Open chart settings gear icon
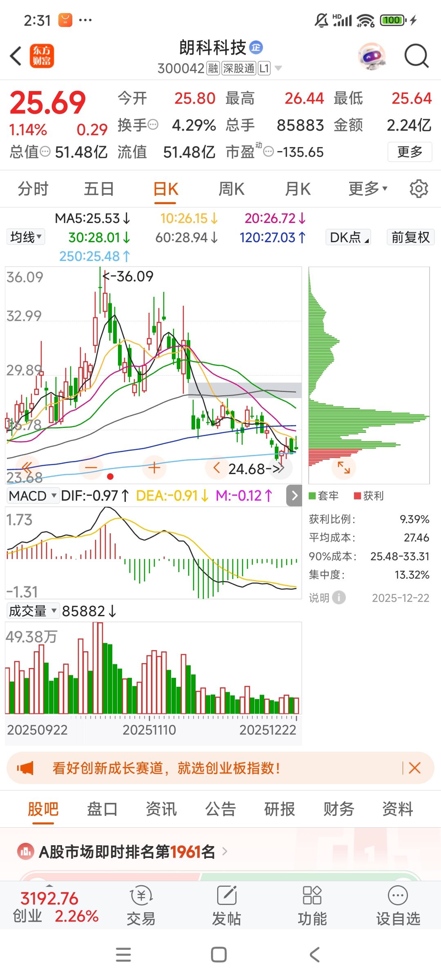This screenshot has width=441, height=980. coord(419,189)
